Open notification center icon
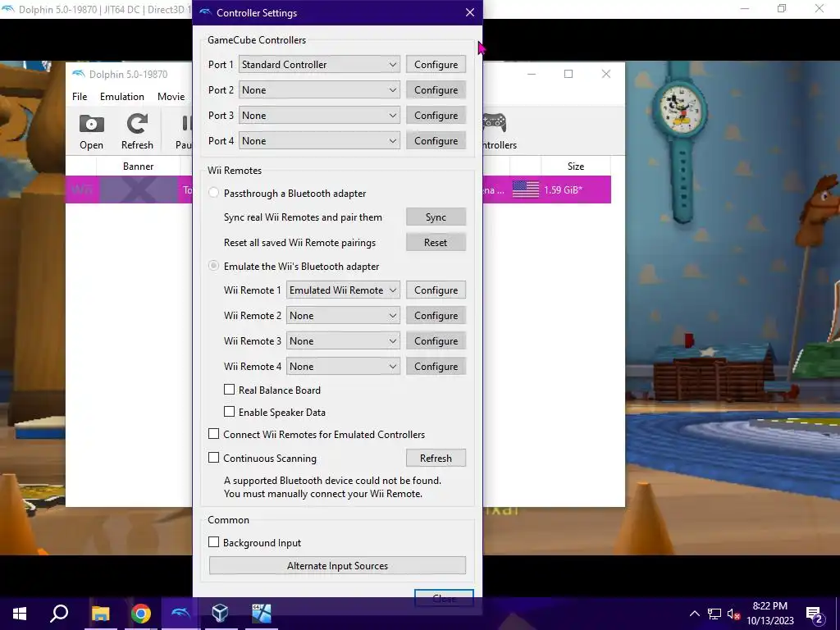This screenshot has width=840, height=630. (815, 614)
